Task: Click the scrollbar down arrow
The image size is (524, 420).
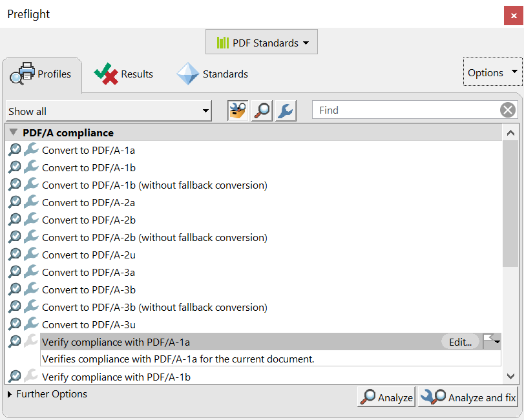Action: [x=510, y=376]
